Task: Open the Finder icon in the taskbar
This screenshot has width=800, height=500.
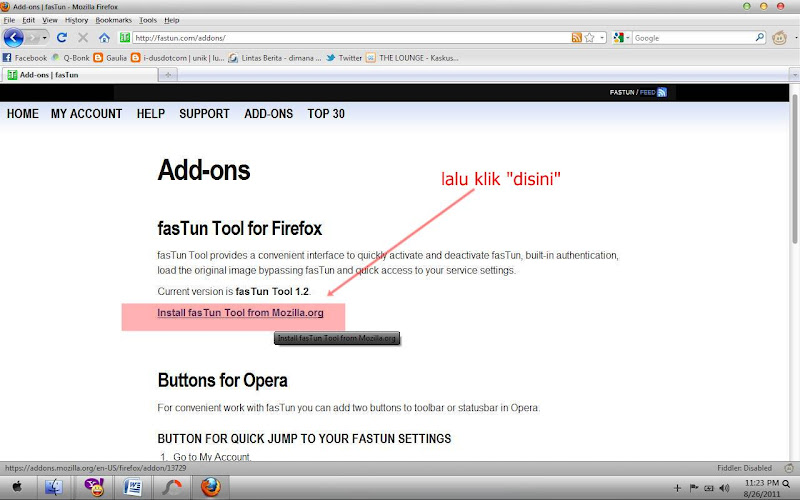Action: pos(54,487)
